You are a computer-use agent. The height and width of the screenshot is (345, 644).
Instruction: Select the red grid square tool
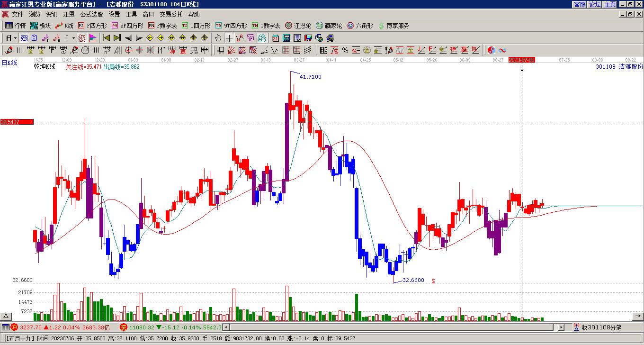pyautogui.click(x=286, y=50)
